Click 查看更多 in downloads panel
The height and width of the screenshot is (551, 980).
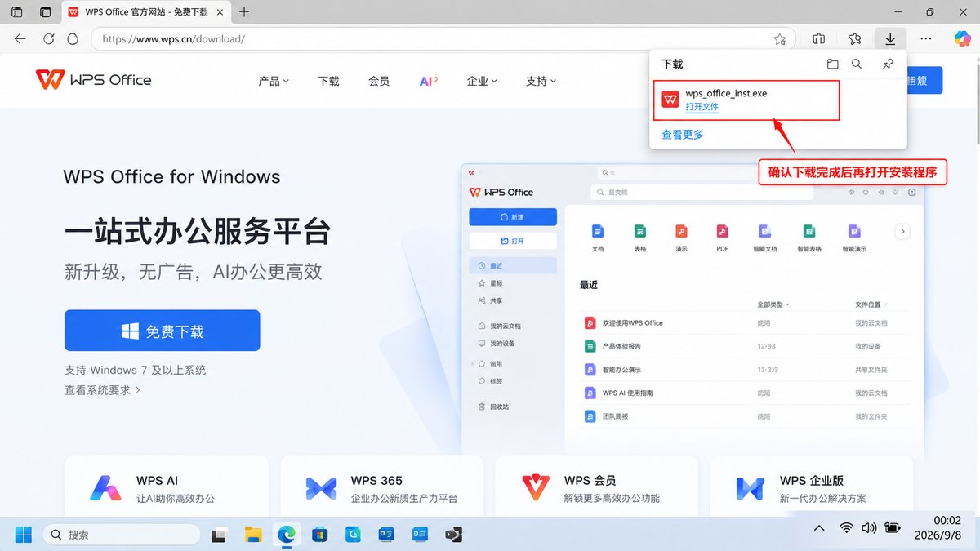click(x=682, y=135)
